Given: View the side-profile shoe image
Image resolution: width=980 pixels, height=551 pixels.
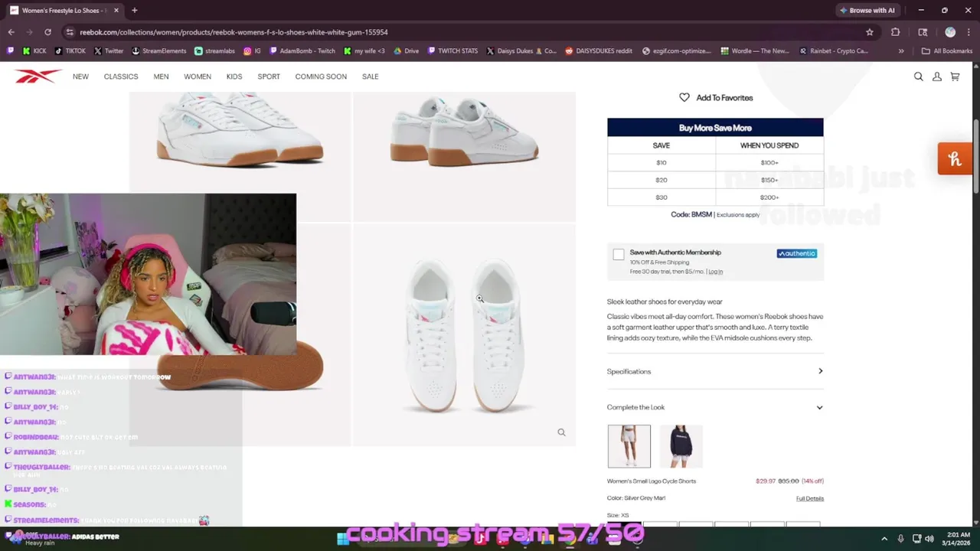Looking at the screenshot, I should pyautogui.click(x=240, y=157).
